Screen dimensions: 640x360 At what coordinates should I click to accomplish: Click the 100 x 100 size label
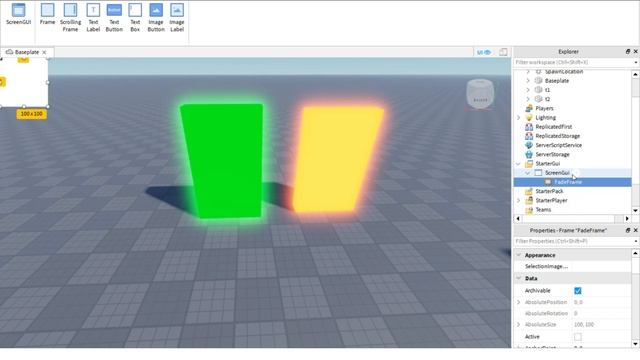(31, 114)
